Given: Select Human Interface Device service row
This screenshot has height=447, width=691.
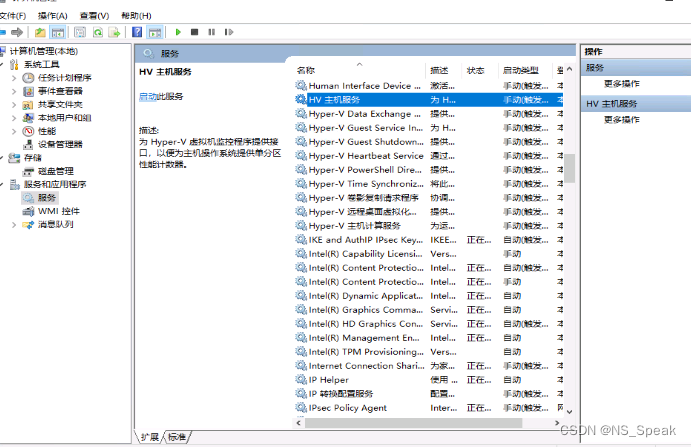Looking at the screenshot, I should pos(429,86).
